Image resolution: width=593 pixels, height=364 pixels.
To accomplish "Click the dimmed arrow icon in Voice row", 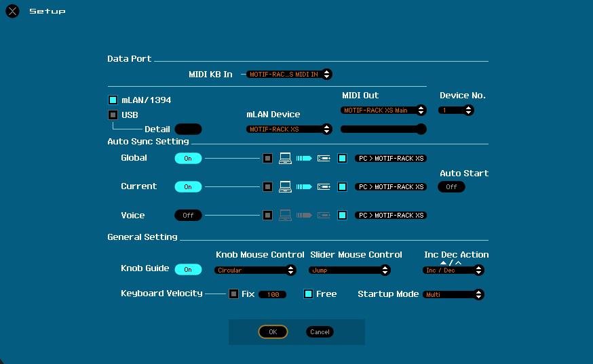I will point(304,216).
